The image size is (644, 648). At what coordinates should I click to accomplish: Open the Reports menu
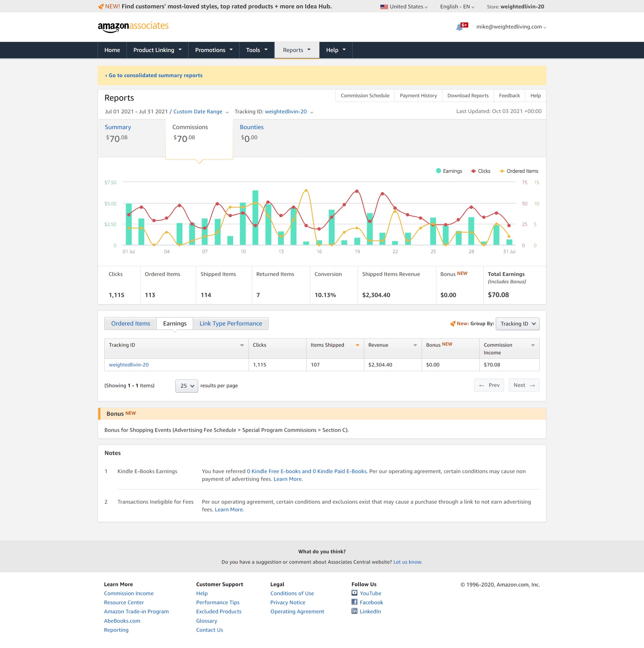point(297,50)
